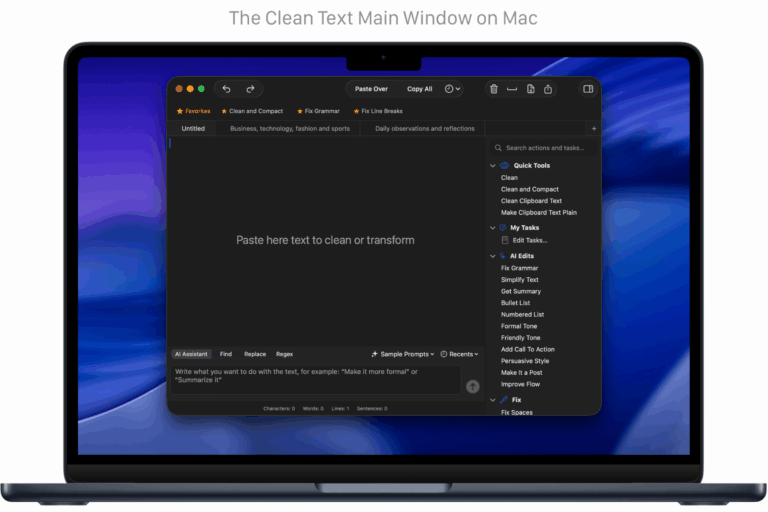Select Make It a Post

[x=521, y=373]
